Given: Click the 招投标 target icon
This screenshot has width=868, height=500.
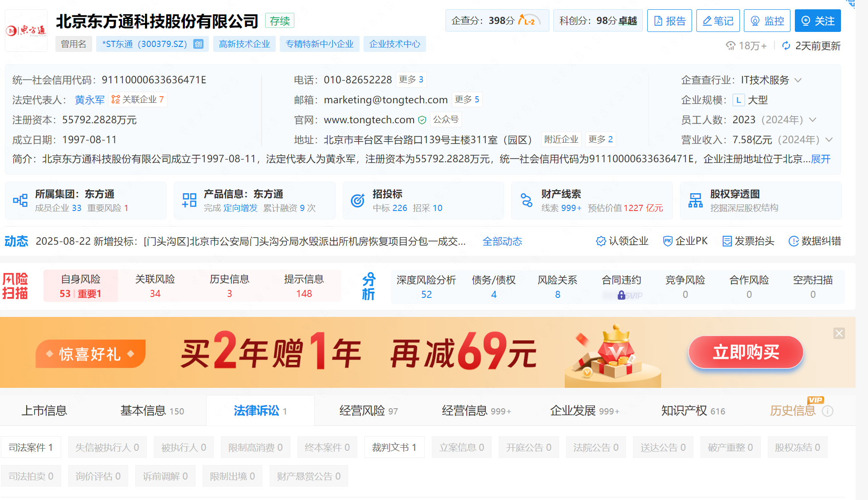Looking at the screenshot, I should tap(358, 200).
